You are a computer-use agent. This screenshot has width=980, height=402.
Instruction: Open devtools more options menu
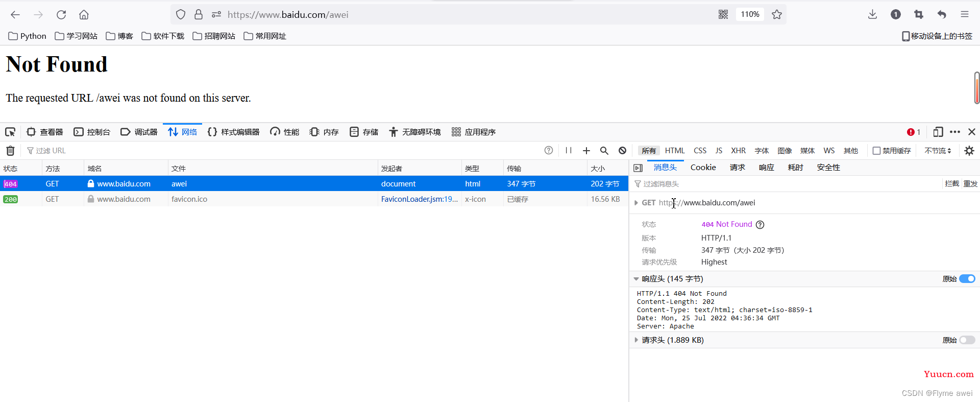(955, 132)
